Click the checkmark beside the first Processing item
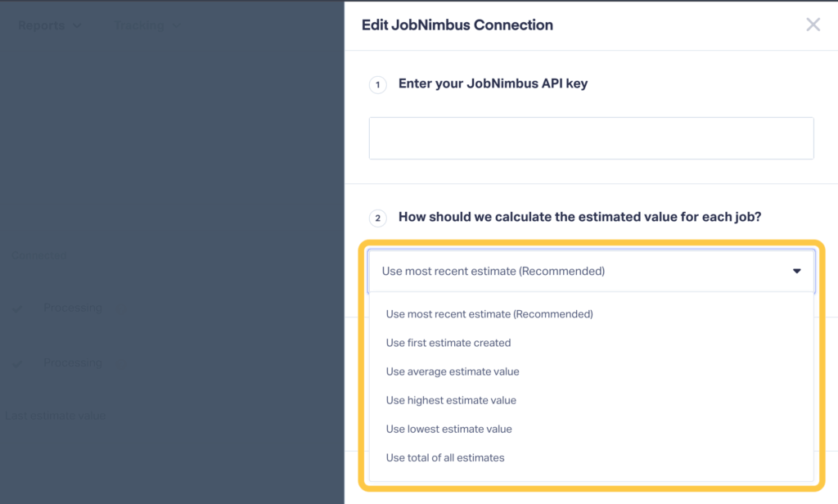 pyautogui.click(x=18, y=308)
